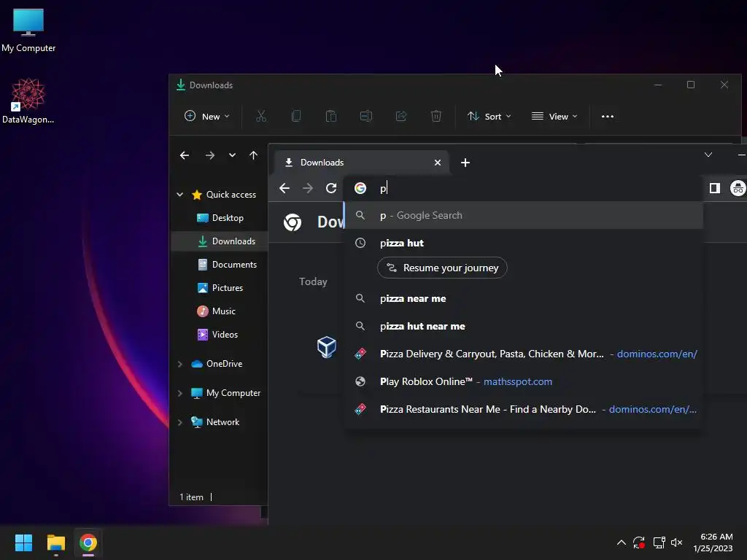Choose the 'pizza hut near me' suggestion
The image size is (747, 560).
(523, 326)
